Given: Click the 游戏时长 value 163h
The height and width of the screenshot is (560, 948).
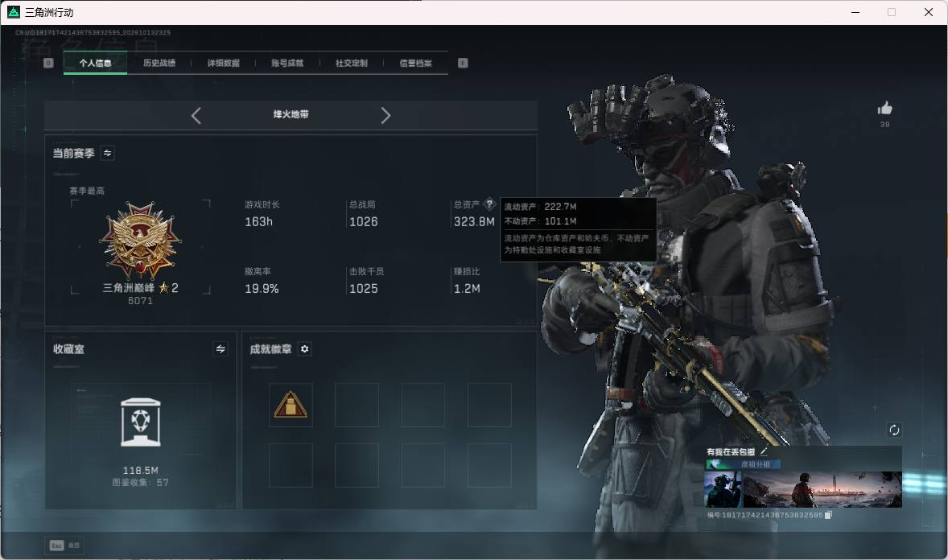Looking at the screenshot, I should coord(259,222).
